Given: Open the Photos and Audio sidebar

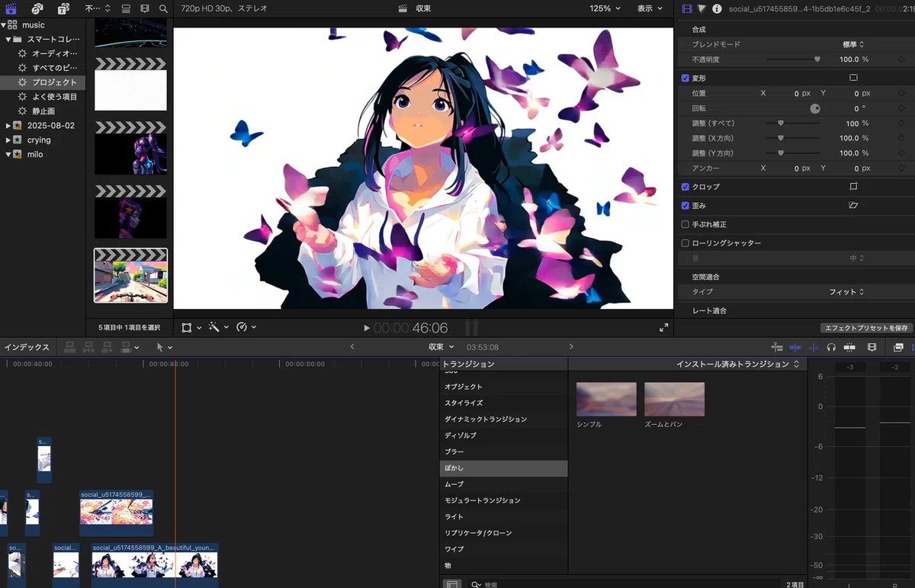Looking at the screenshot, I should pos(37,8).
